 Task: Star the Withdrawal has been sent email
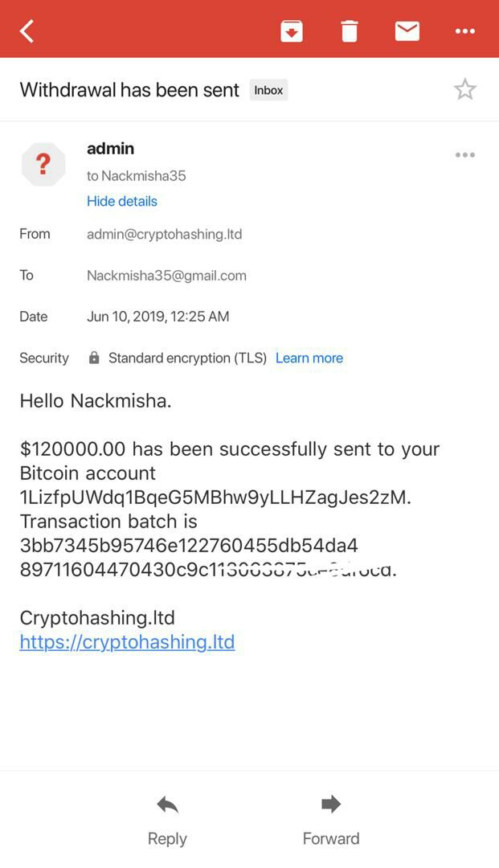pyautogui.click(x=464, y=89)
